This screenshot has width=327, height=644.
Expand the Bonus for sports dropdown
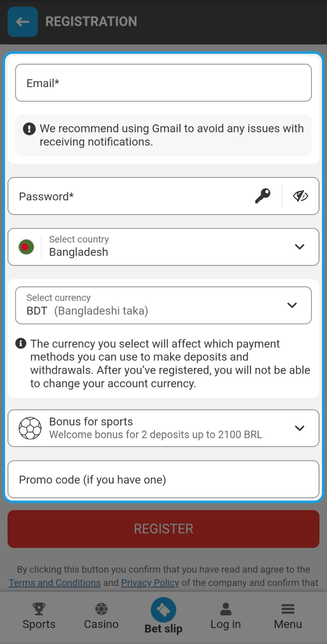point(299,428)
